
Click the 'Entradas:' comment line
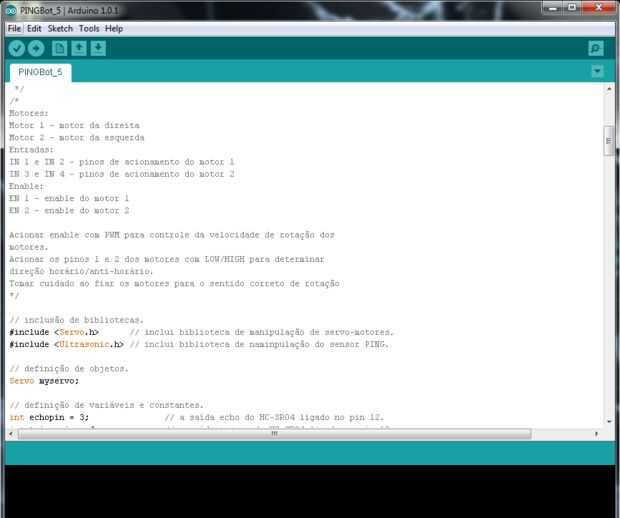pos(31,149)
